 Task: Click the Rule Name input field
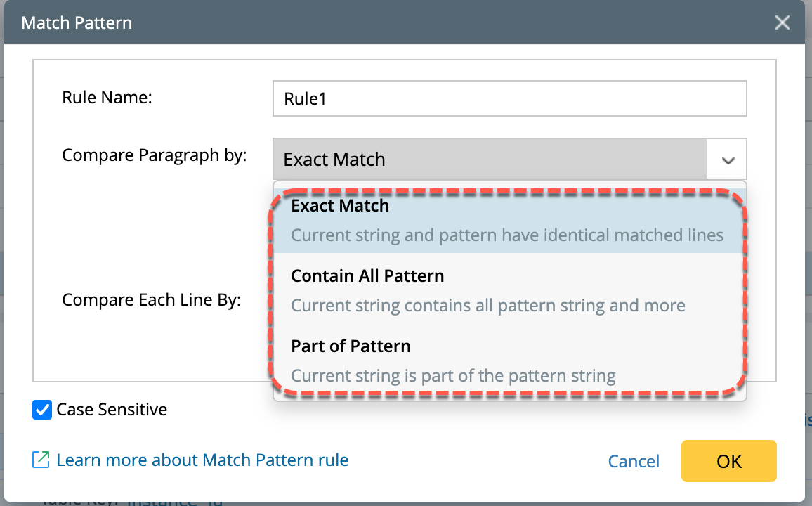pyautogui.click(x=509, y=98)
